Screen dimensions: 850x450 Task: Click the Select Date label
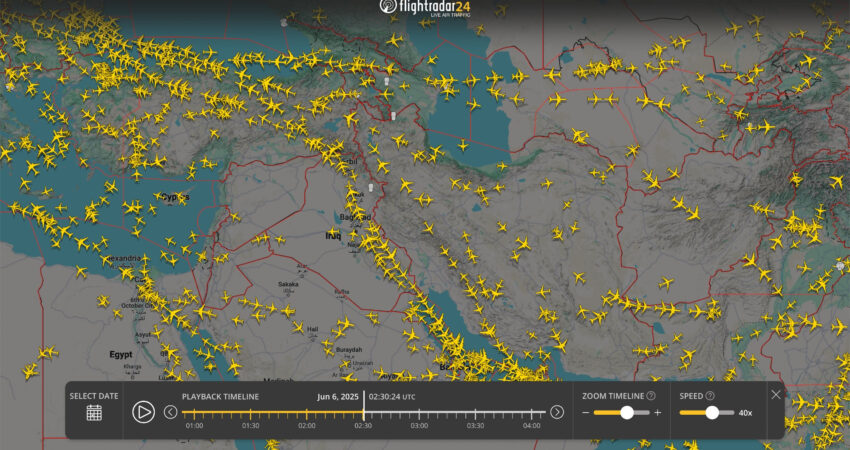click(x=94, y=396)
